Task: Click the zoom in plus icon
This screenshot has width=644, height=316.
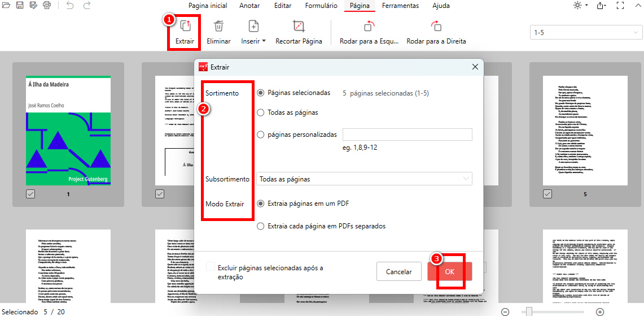Action: (x=599, y=312)
